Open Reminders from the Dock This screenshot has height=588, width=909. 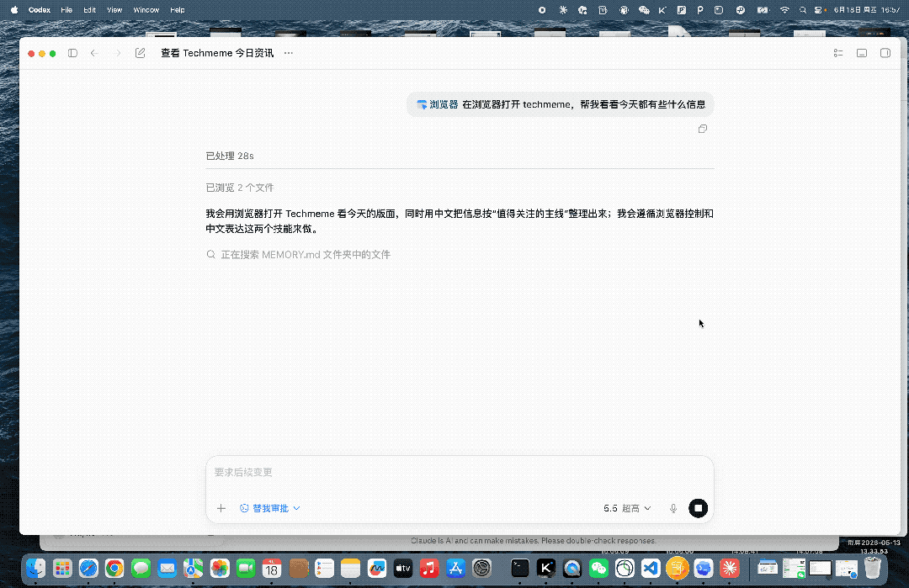pos(324,569)
